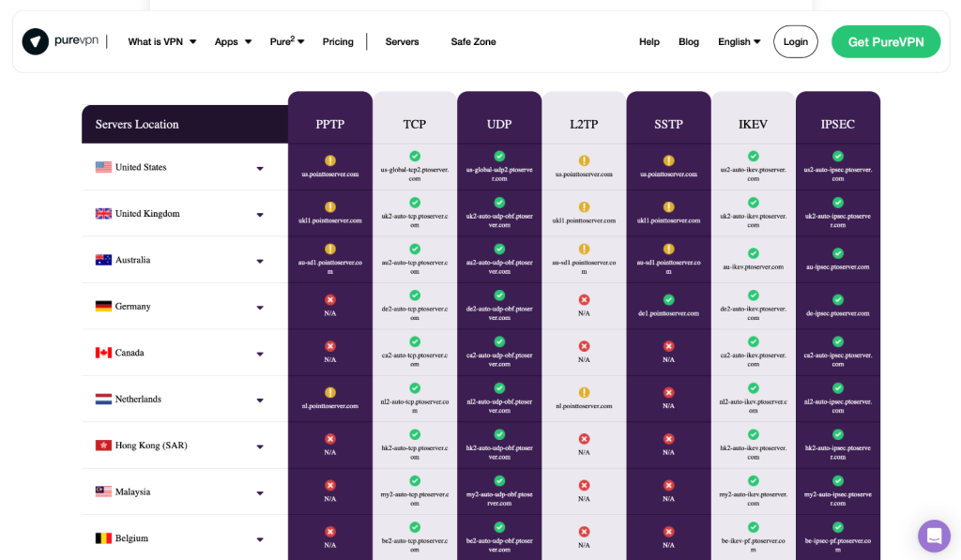The height and width of the screenshot is (560, 961).
Task: Open the Safe Zone page
Action: click(473, 41)
